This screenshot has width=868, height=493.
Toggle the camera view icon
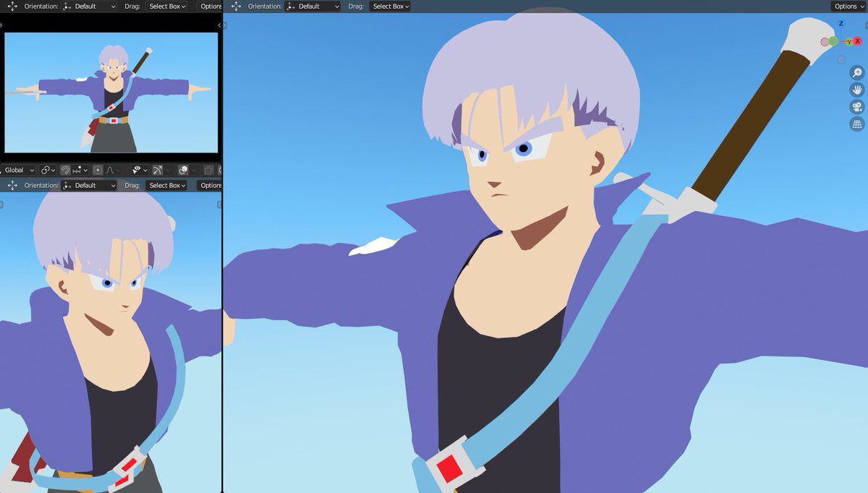pos(857,107)
